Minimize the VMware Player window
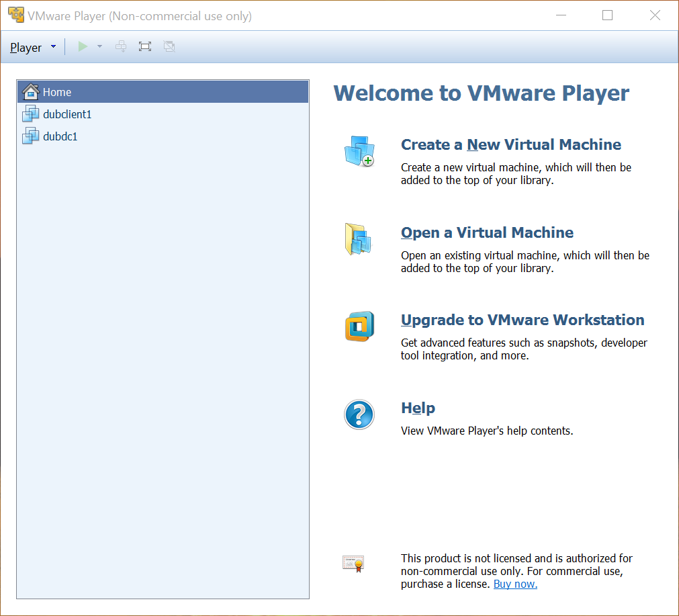 tap(561, 15)
